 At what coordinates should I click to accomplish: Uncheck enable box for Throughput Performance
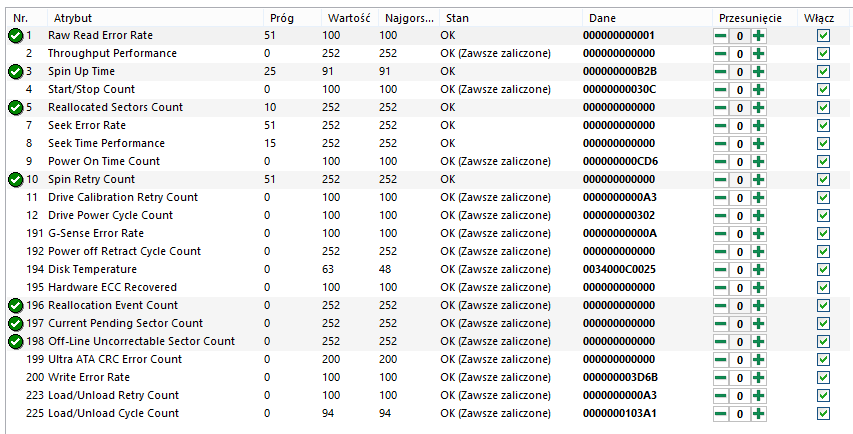(x=823, y=54)
